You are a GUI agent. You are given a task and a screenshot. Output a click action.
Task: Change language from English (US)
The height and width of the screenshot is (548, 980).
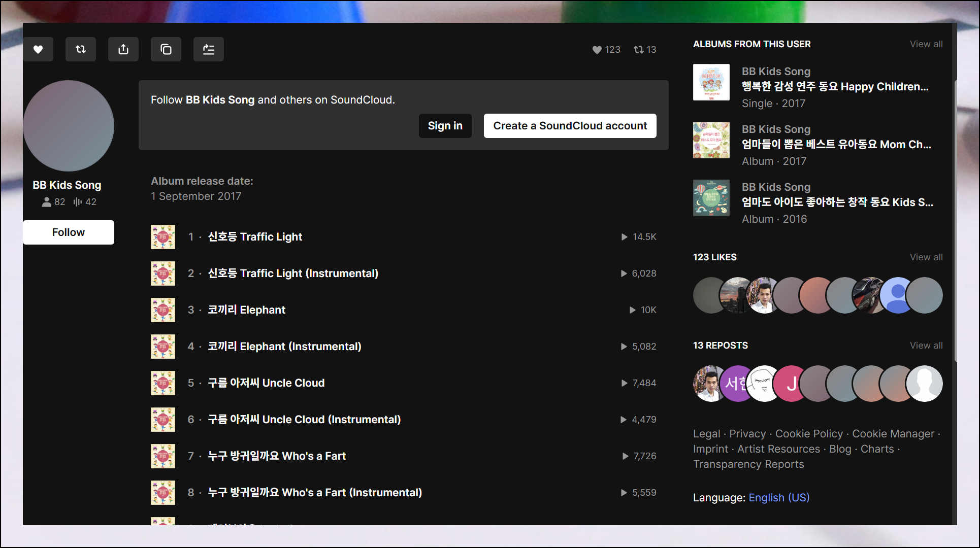click(778, 498)
